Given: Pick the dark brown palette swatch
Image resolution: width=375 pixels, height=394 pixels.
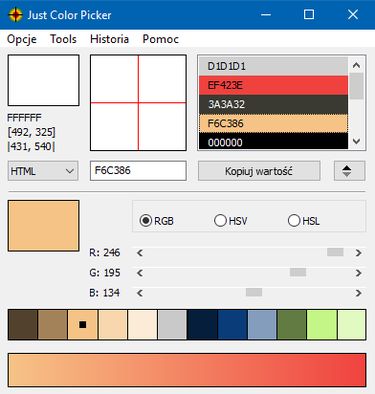Looking at the screenshot, I should point(23,324).
